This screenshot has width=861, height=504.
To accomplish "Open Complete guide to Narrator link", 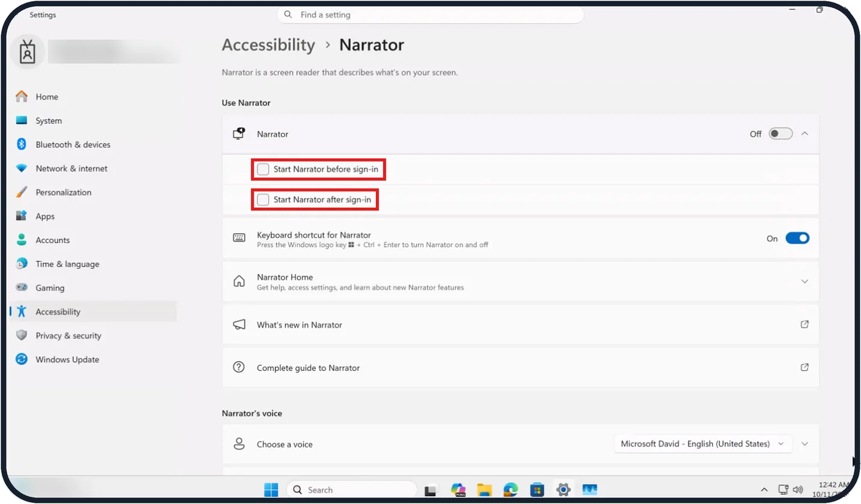I will 521,367.
